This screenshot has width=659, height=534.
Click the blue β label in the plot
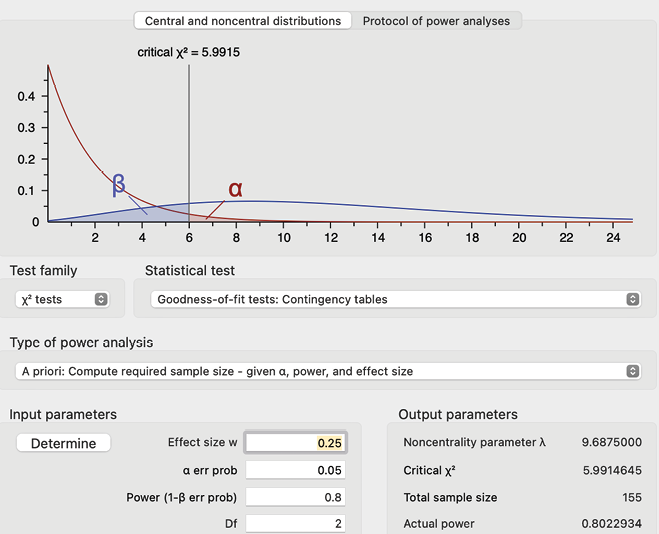(119, 185)
